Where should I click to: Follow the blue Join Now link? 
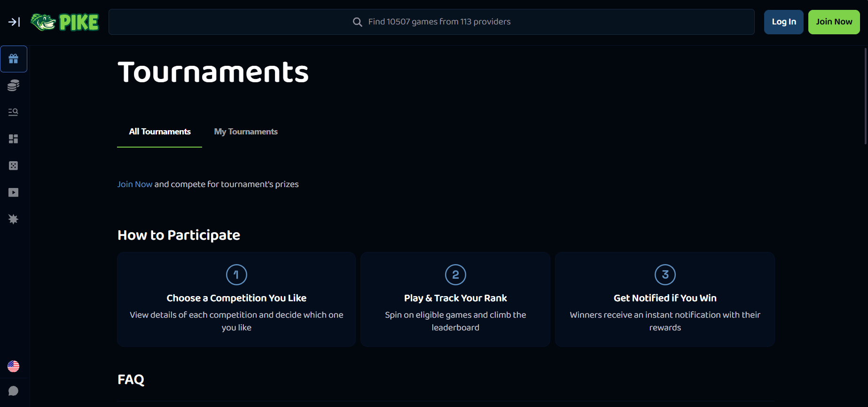135,184
